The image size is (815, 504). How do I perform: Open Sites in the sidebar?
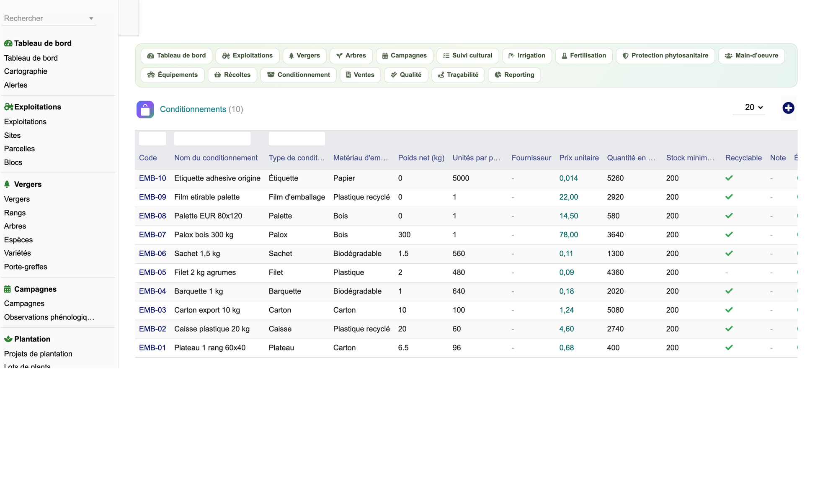coord(12,135)
